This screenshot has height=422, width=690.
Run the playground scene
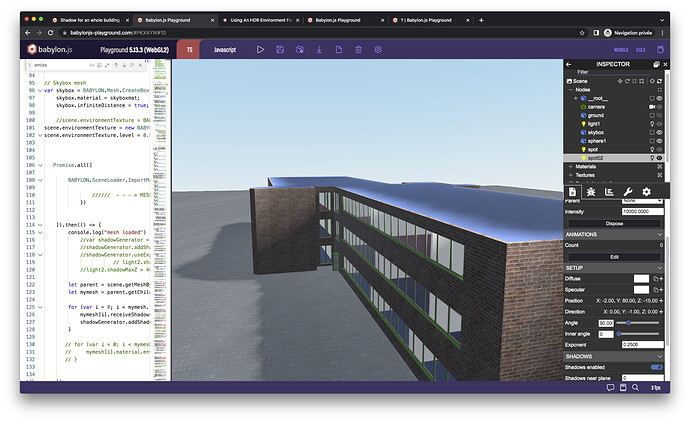click(261, 50)
